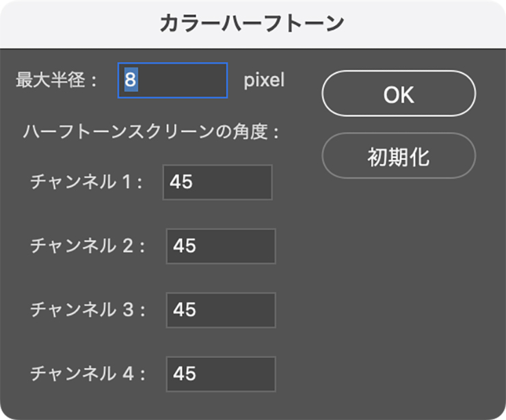The height and width of the screenshot is (420, 506).
Task: Click the OK button
Action: point(399,94)
